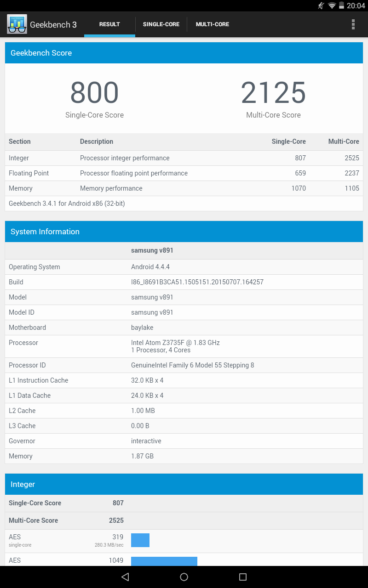Viewport: 368px width, 588px height.
Task: Tap L3 Cache value 0.00 B
Action: [140, 426]
